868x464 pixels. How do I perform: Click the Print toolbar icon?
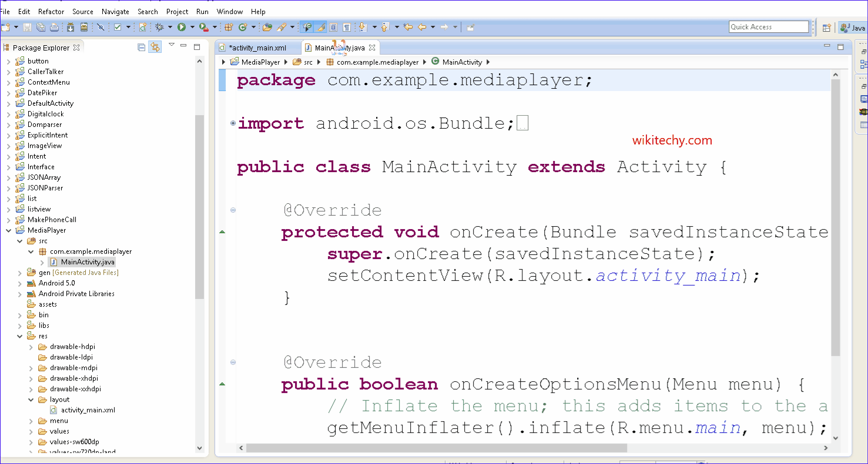click(x=54, y=27)
